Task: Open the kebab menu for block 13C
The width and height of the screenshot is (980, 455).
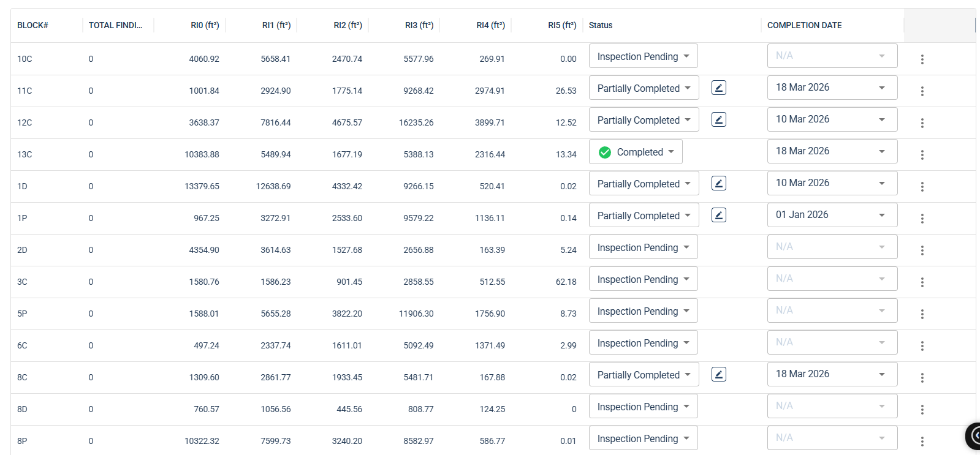Action: click(x=922, y=155)
